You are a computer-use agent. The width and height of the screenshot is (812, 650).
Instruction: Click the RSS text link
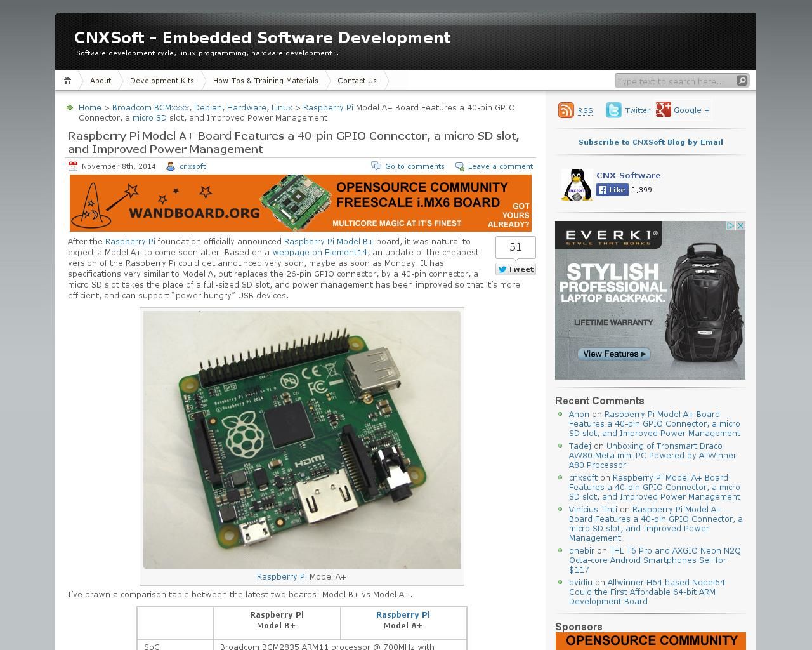click(586, 110)
